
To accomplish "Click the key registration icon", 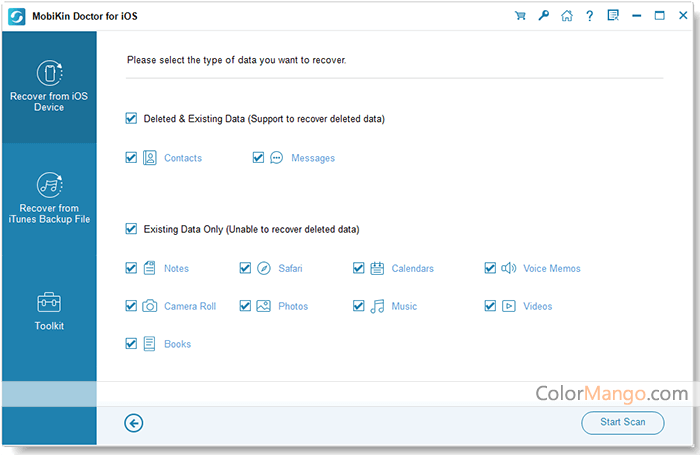I will click(543, 16).
